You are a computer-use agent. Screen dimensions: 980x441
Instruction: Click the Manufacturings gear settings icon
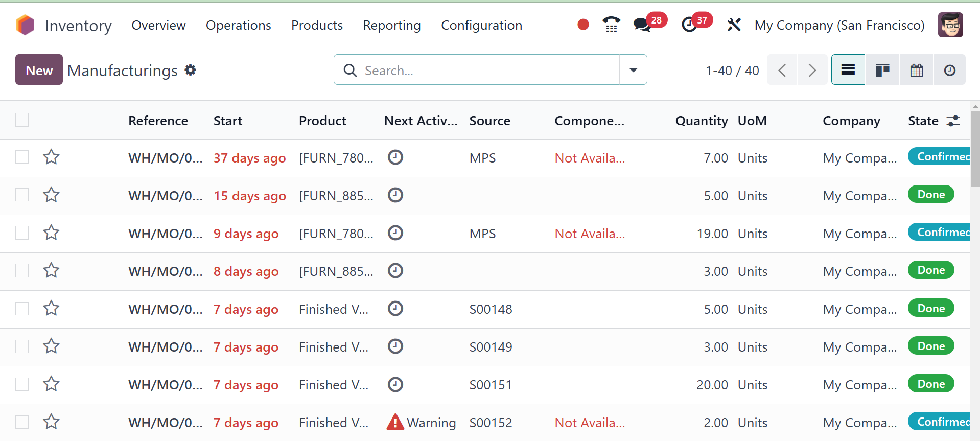[191, 70]
